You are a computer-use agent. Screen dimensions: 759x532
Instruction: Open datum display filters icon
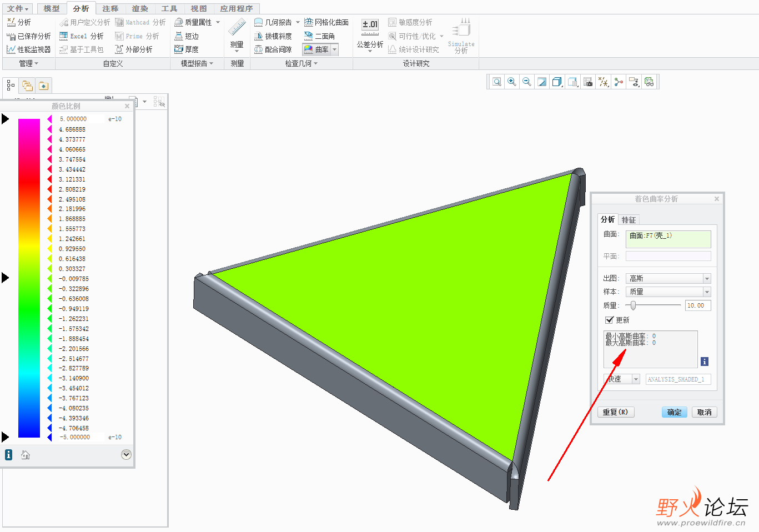pos(604,82)
